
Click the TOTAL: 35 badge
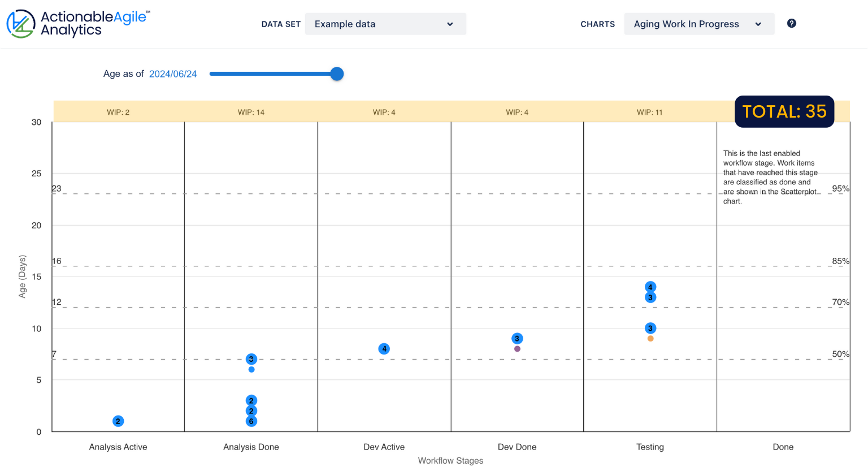click(784, 111)
